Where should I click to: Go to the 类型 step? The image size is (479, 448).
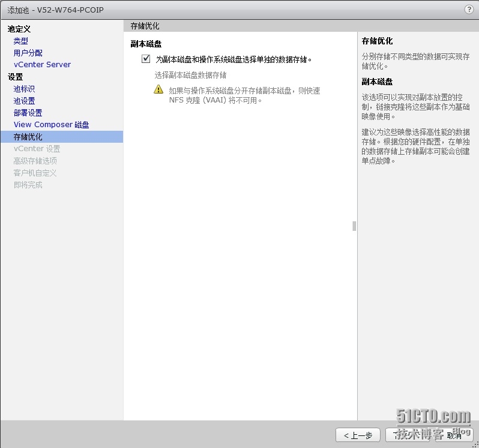tap(21, 41)
